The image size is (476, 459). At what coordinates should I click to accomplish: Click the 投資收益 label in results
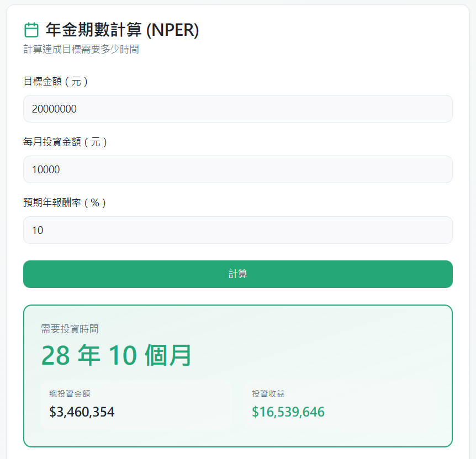pyautogui.click(x=268, y=393)
